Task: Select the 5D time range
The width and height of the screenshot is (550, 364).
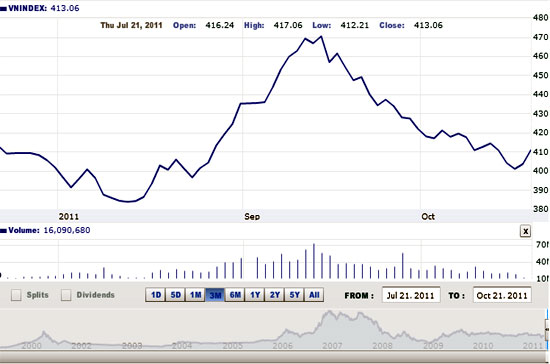Action: coord(175,295)
